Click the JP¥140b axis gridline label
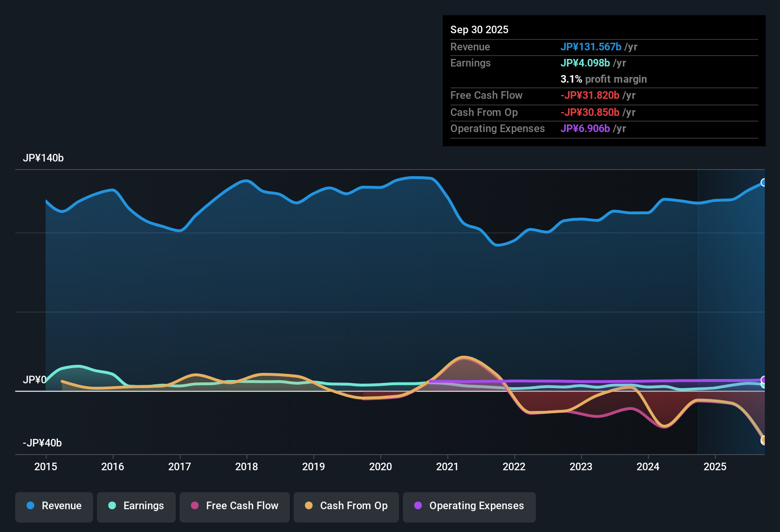This screenshot has height=532, width=780. tap(43, 158)
